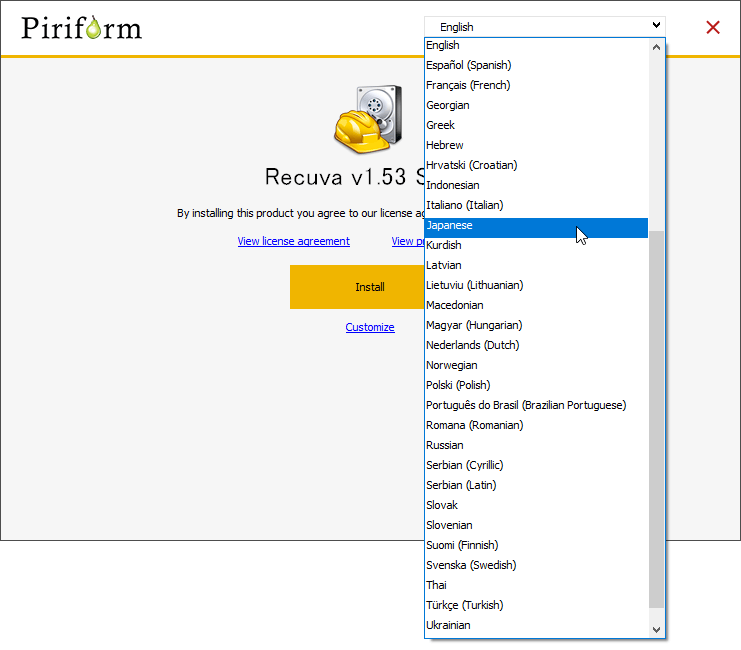The height and width of the screenshot is (650, 741).
Task: Click the Recuva hard hat drive icon
Action: pyautogui.click(x=369, y=119)
